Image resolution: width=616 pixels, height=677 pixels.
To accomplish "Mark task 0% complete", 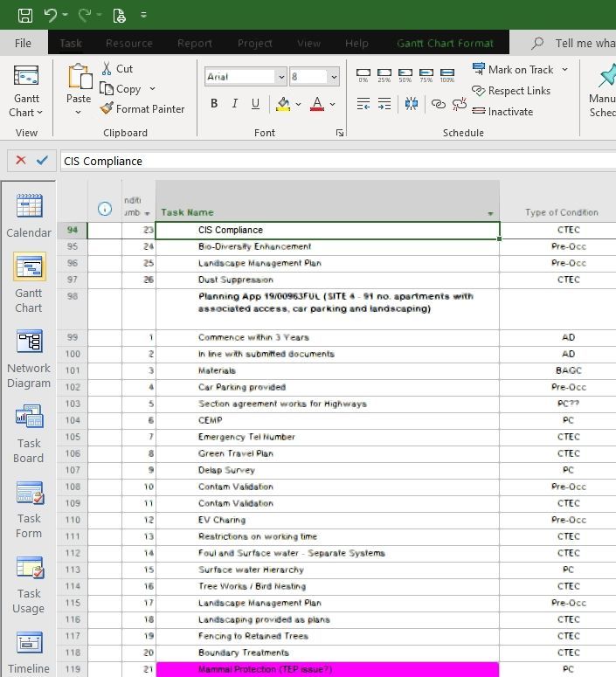I will pyautogui.click(x=363, y=75).
